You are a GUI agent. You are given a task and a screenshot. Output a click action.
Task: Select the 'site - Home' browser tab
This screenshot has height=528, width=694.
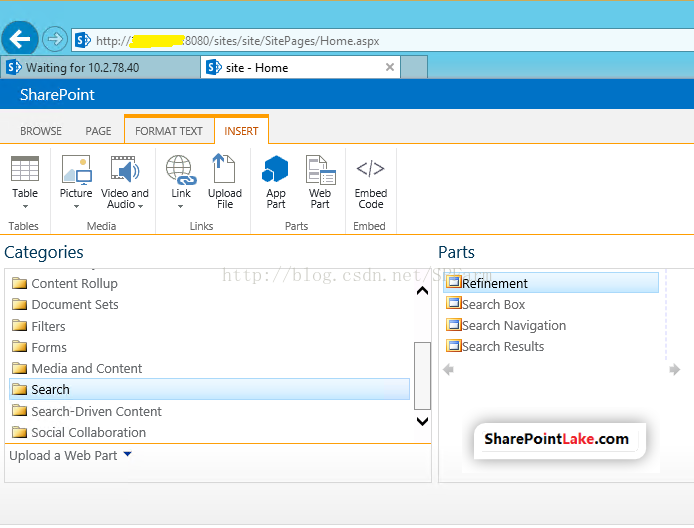[300, 67]
